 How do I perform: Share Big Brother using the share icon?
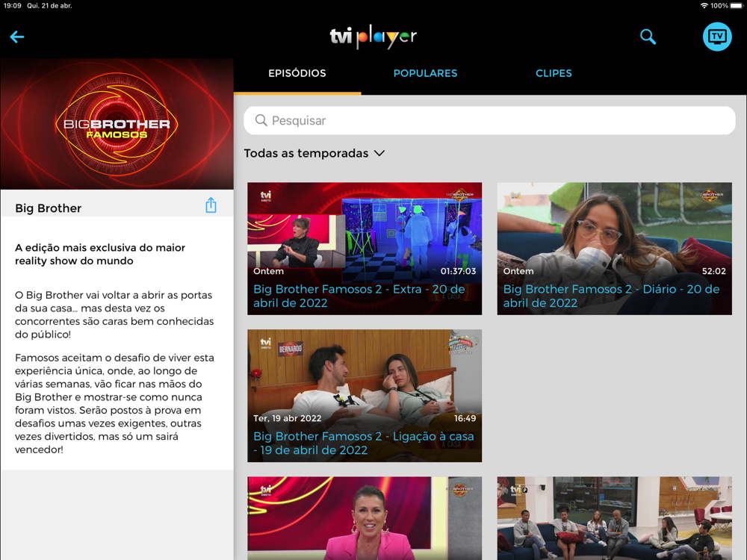pos(211,205)
